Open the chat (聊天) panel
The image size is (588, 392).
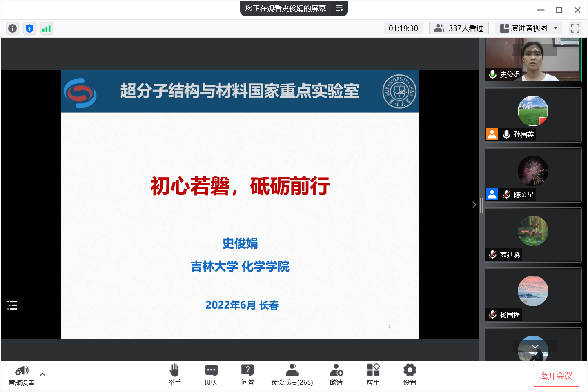211,374
